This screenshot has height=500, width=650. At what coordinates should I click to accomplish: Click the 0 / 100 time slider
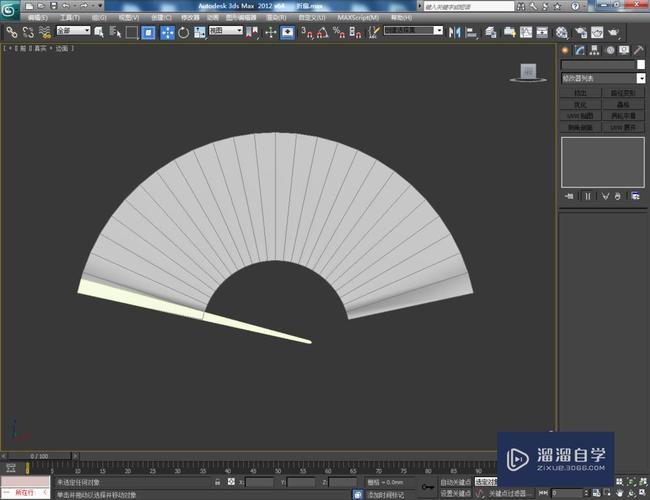click(x=39, y=456)
